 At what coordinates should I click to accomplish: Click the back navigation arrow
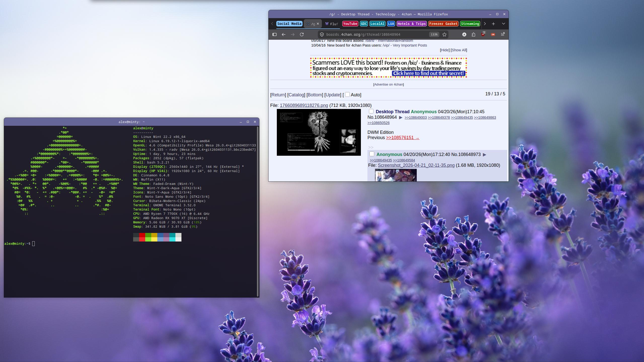(x=284, y=34)
